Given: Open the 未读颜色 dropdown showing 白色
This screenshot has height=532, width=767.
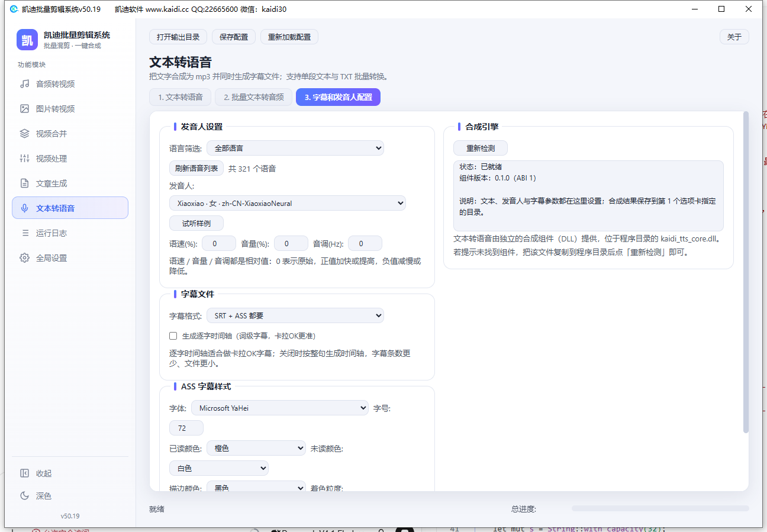Looking at the screenshot, I should (219, 469).
